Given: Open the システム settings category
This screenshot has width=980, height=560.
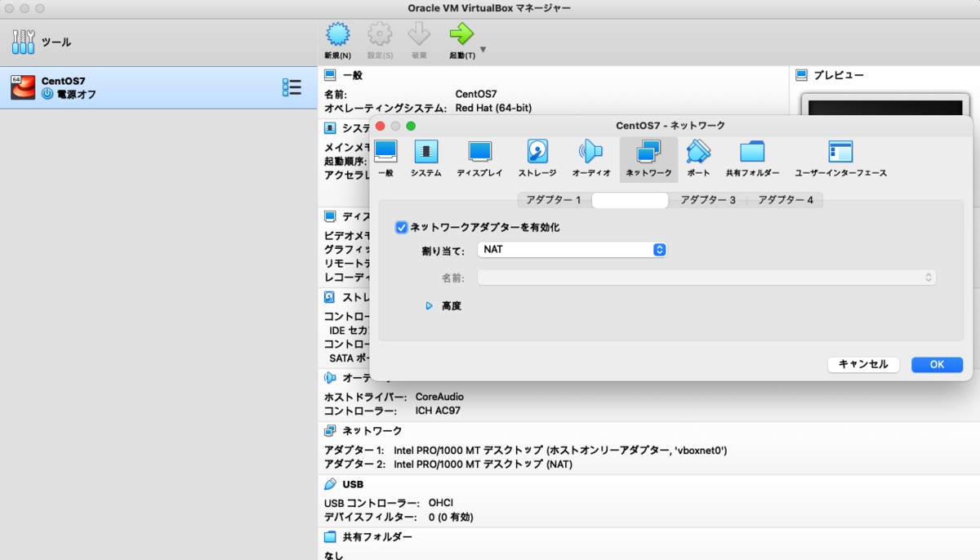Looking at the screenshot, I should pyautogui.click(x=426, y=158).
